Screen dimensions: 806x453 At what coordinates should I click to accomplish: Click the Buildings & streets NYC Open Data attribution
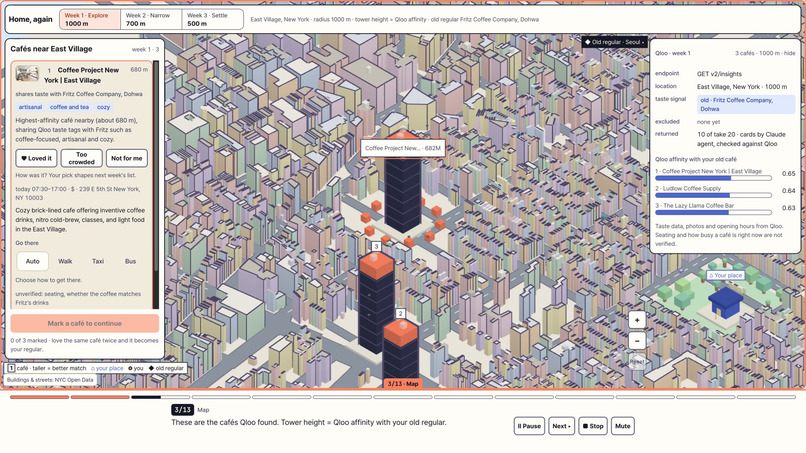tap(50, 380)
